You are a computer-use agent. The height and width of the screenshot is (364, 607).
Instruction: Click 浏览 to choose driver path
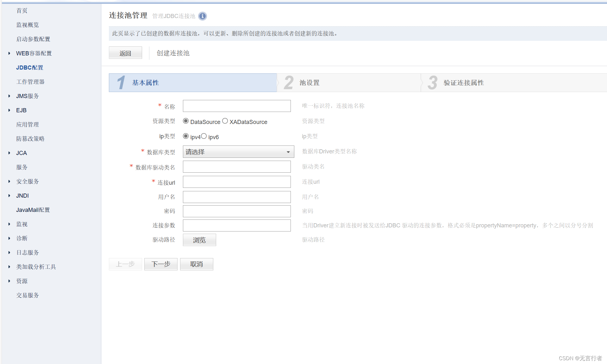(199, 240)
